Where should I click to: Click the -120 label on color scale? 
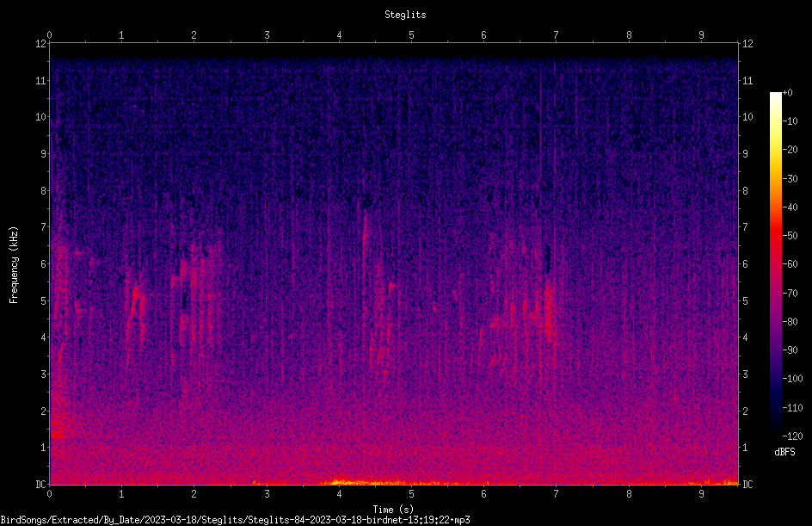(793, 436)
